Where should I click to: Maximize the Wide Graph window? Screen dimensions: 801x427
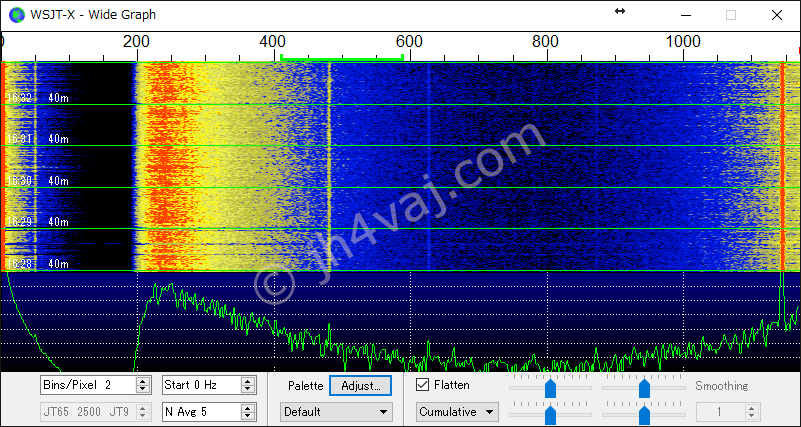pyautogui.click(x=731, y=15)
